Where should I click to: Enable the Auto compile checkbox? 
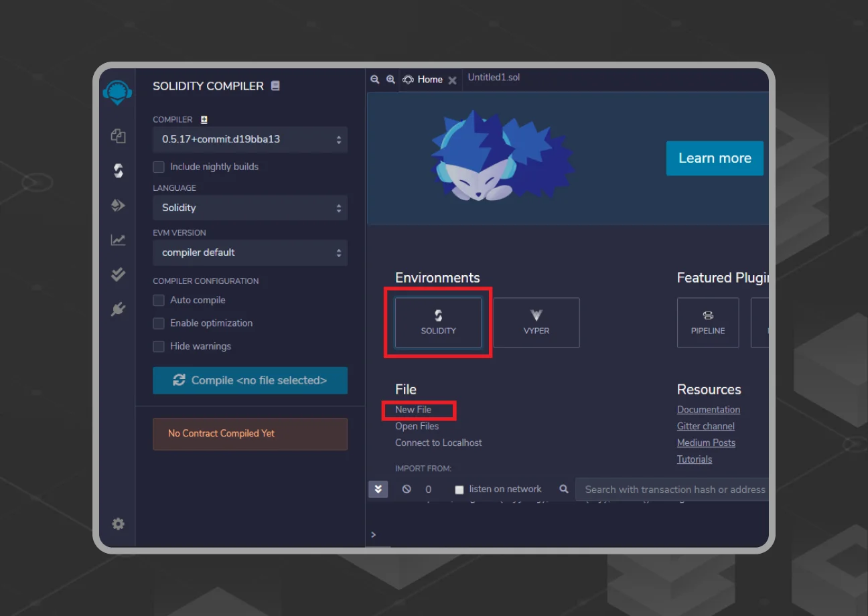[x=159, y=300]
